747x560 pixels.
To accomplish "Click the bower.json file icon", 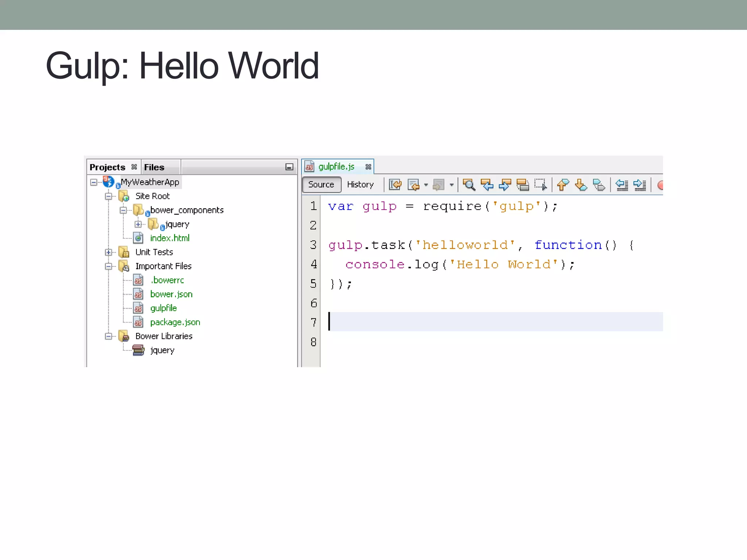I will (138, 294).
